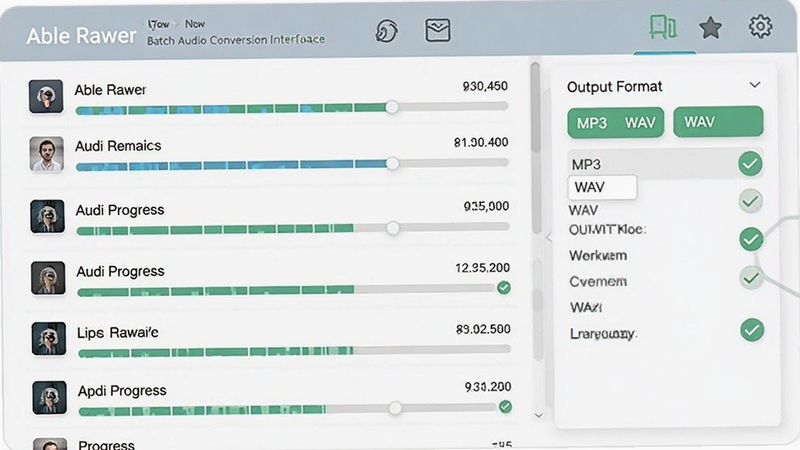Click the Output Format heading

[x=614, y=87]
